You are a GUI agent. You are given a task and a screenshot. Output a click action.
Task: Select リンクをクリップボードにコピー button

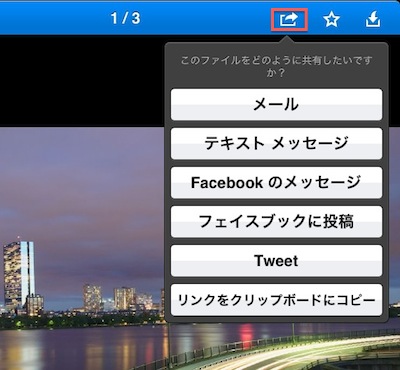click(x=276, y=300)
